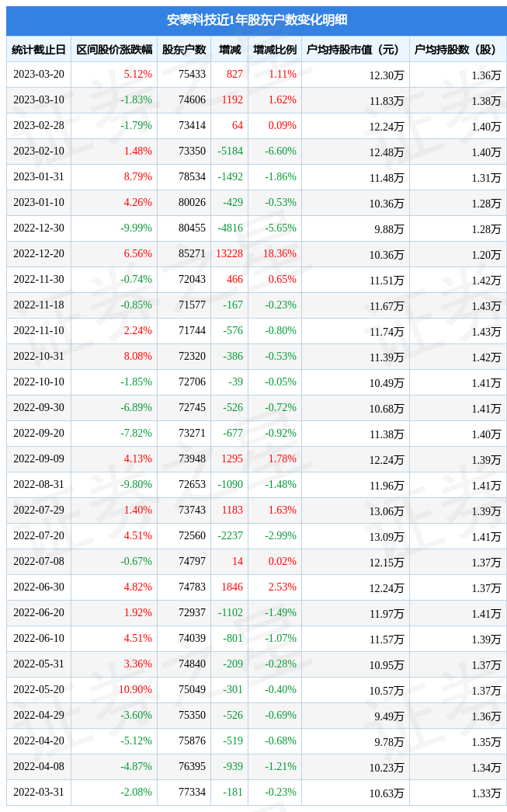This screenshot has height=812, width=507.
Task: Click the 统计截止日 column header
Action: tap(39, 50)
